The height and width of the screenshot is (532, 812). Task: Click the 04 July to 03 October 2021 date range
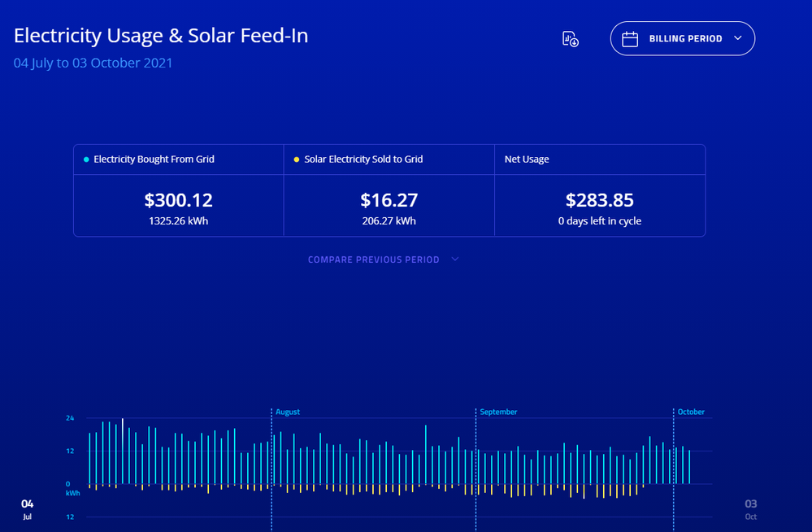(x=93, y=63)
